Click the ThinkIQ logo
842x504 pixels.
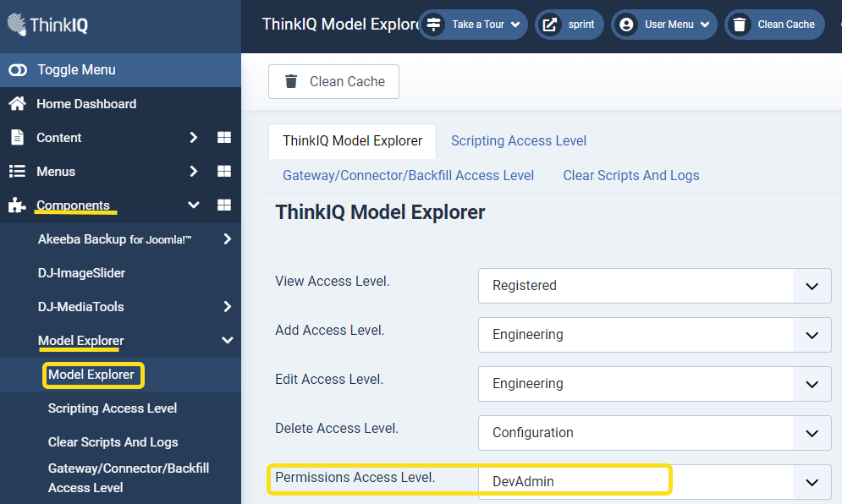pyautogui.click(x=47, y=25)
